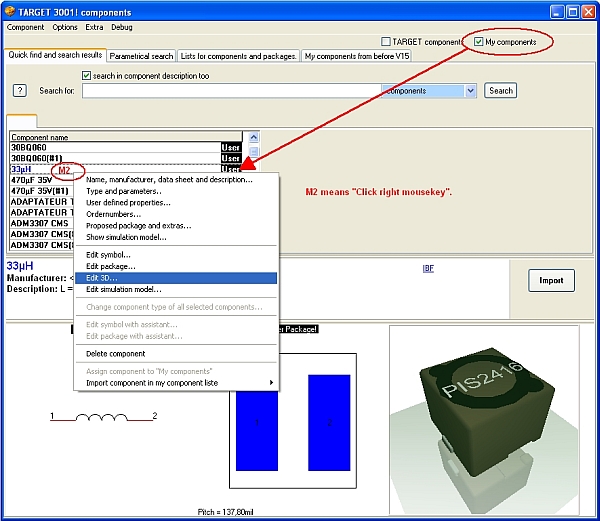Click the component list scroll-up arrow
Screen dimensions: 600x521
[253, 137]
